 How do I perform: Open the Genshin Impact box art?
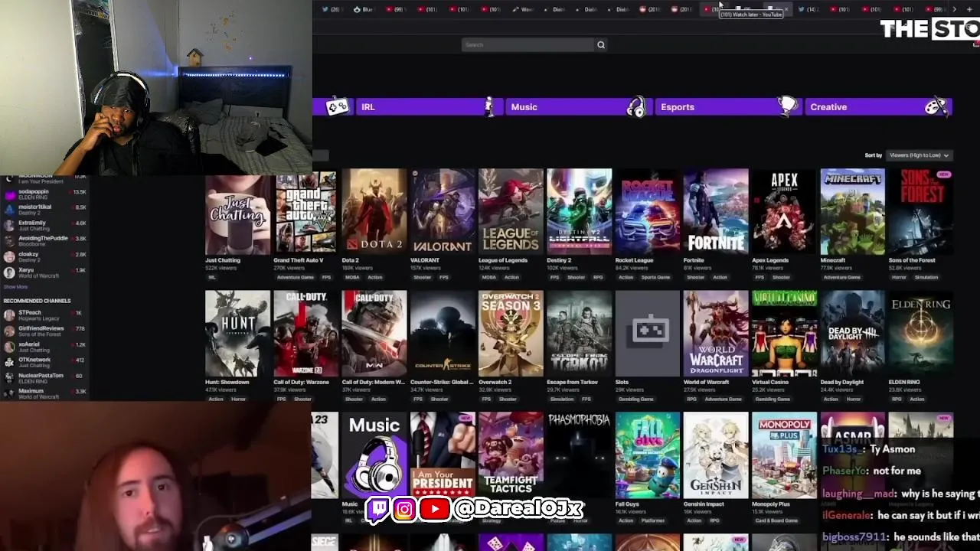(716, 455)
